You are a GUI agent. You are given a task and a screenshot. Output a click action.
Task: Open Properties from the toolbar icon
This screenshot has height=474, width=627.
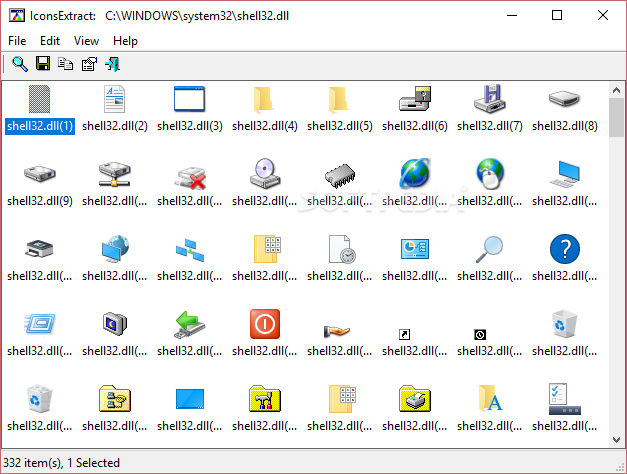(x=90, y=64)
